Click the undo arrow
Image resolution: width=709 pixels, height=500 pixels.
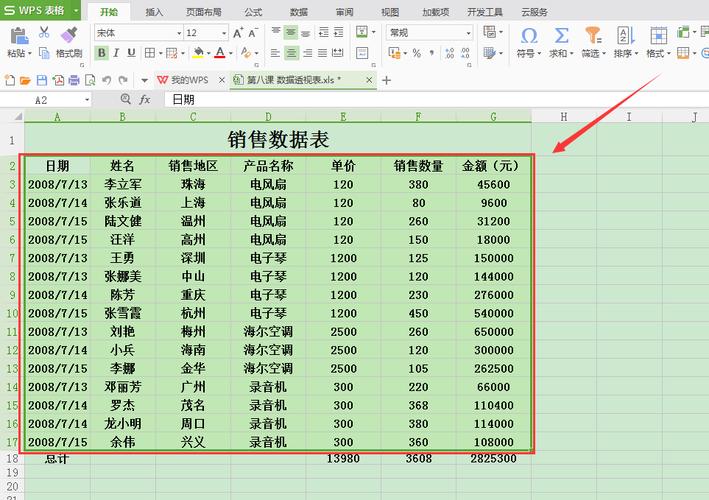(107, 80)
